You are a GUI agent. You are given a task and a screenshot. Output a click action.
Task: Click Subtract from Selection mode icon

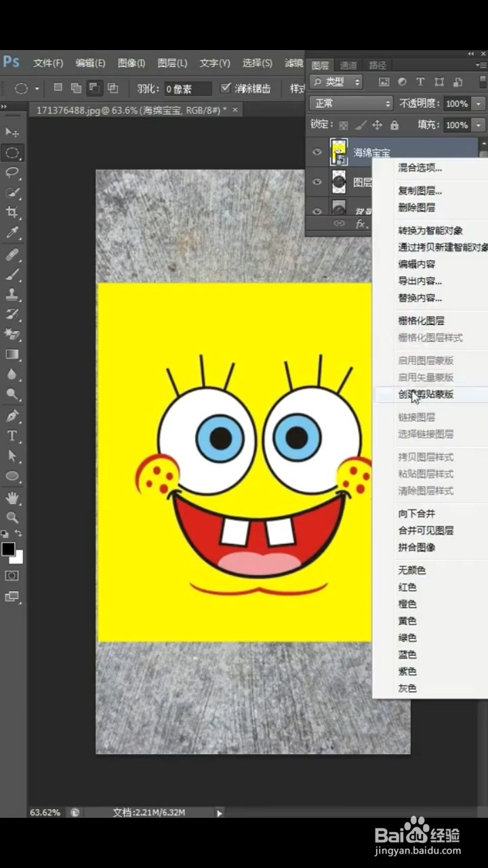click(x=94, y=87)
